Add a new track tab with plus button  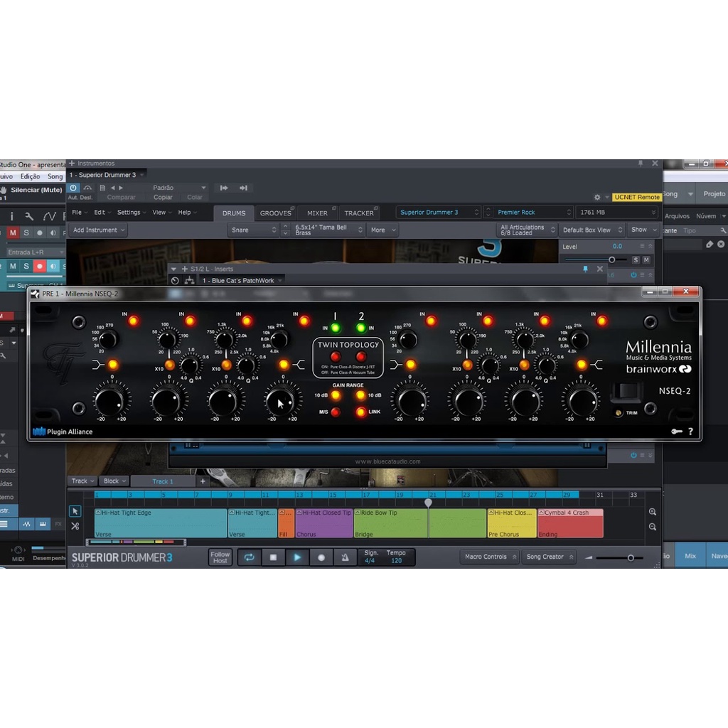(203, 481)
